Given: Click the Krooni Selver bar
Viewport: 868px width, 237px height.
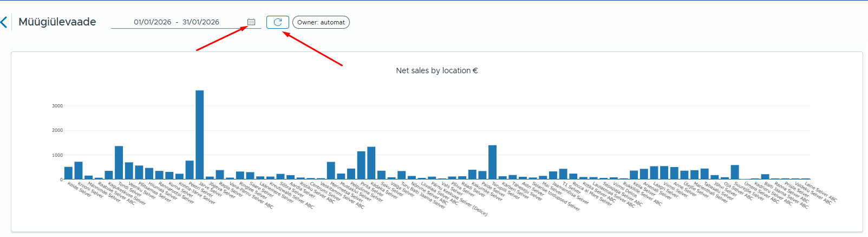Looking at the screenshot, I should 79,170.
